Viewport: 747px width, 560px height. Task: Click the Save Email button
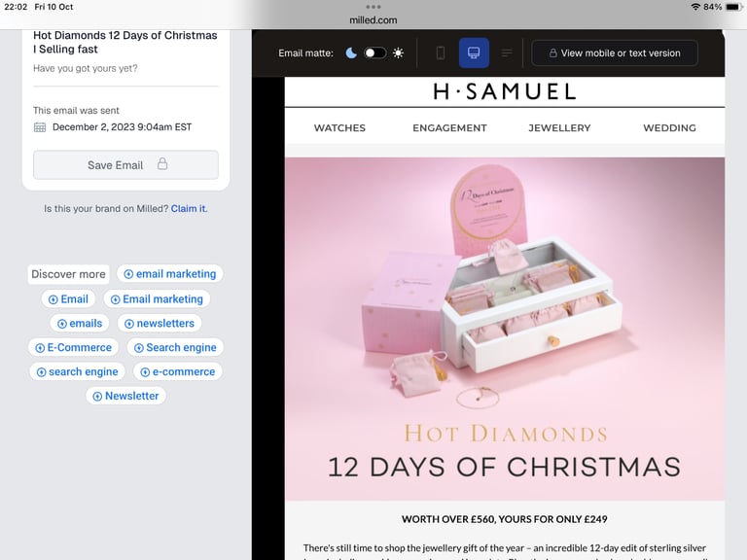click(125, 164)
